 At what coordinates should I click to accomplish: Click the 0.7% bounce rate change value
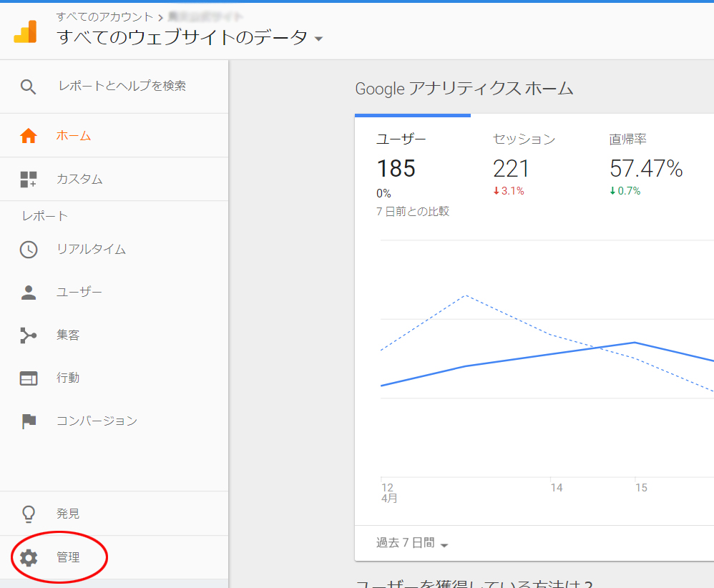(625, 191)
